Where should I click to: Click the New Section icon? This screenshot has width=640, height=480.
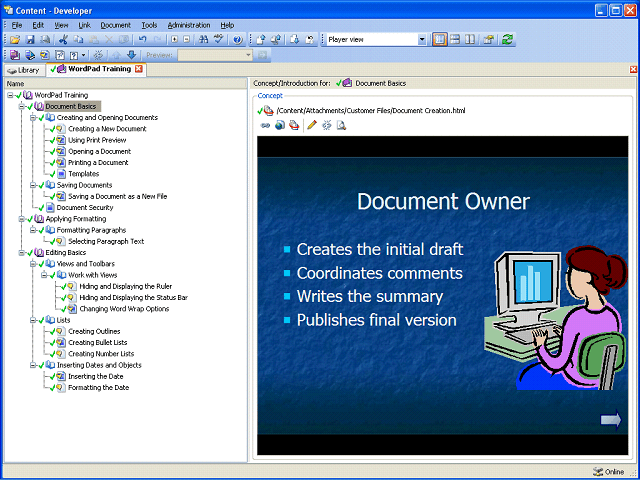pos(30,55)
